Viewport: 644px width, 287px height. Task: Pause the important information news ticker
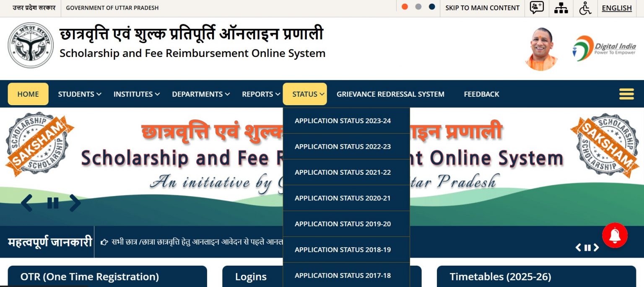click(587, 248)
